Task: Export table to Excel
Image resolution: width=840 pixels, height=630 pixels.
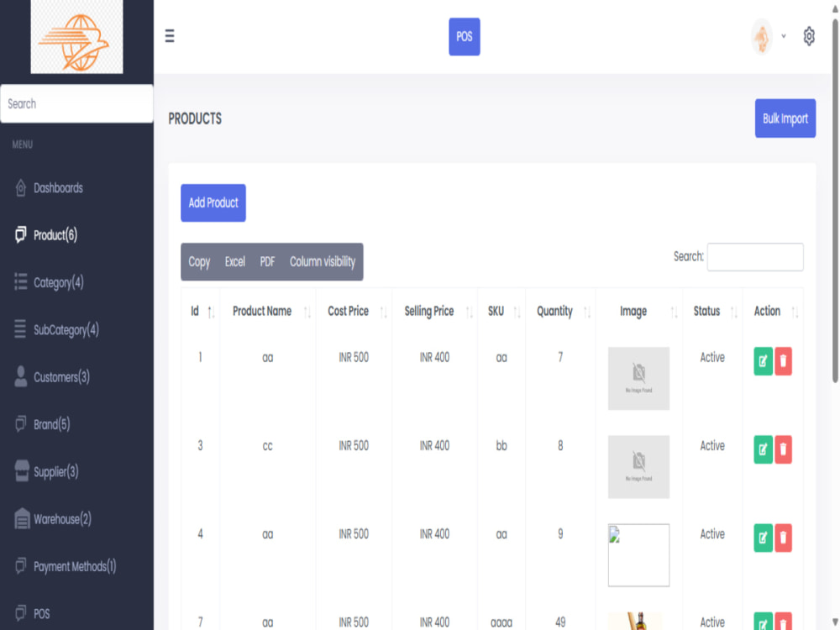Action: [x=234, y=261]
